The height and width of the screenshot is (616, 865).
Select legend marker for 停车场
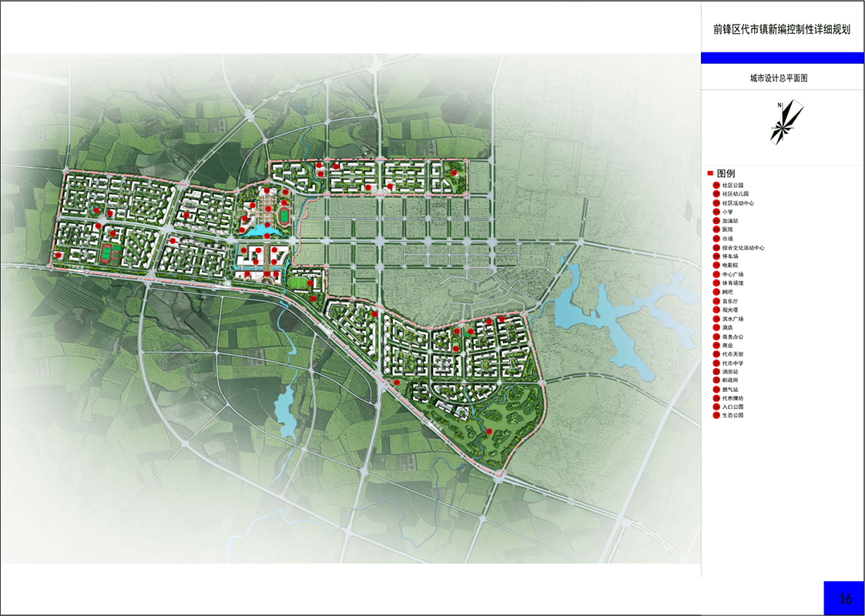tap(716, 256)
